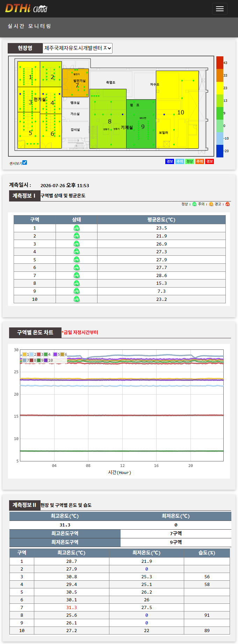238x644 pixels.
Task: Click the green 정상 legend icon
Action: point(194,204)
